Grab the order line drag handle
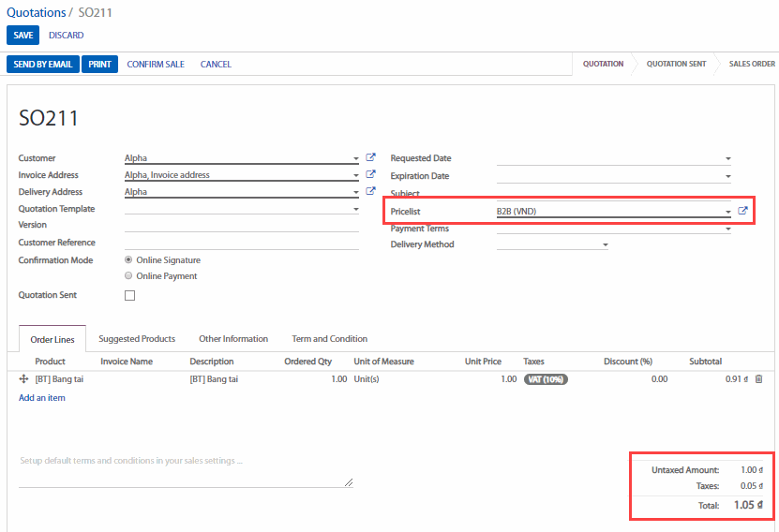Viewport: 779px width, 532px height. pyautogui.click(x=23, y=379)
